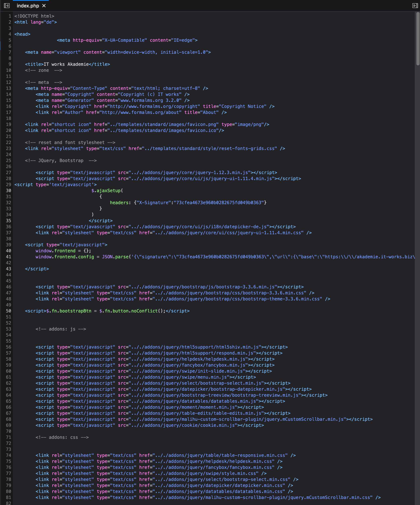Toggle the right details sidebar icon
This screenshot has width=420, height=505.
415,6
